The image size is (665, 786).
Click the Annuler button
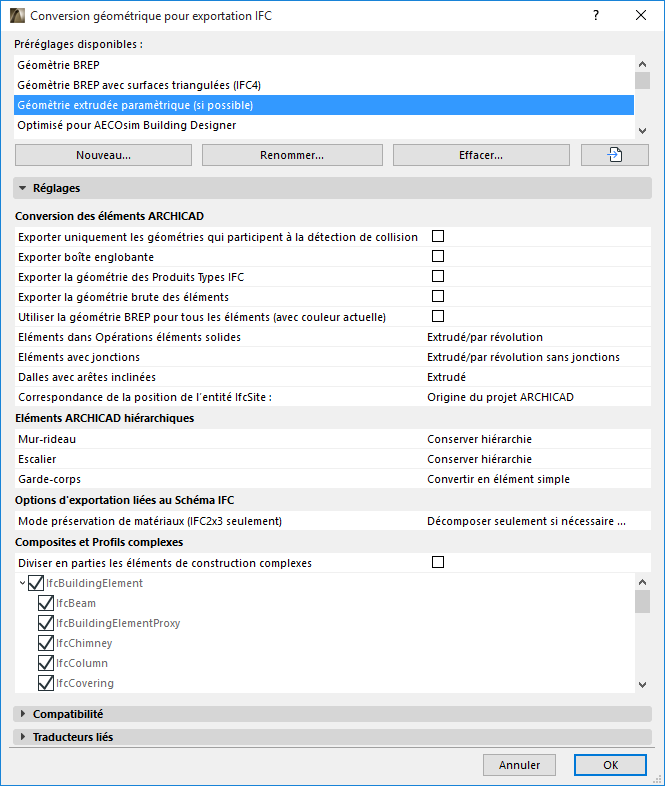pyautogui.click(x=519, y=765)
